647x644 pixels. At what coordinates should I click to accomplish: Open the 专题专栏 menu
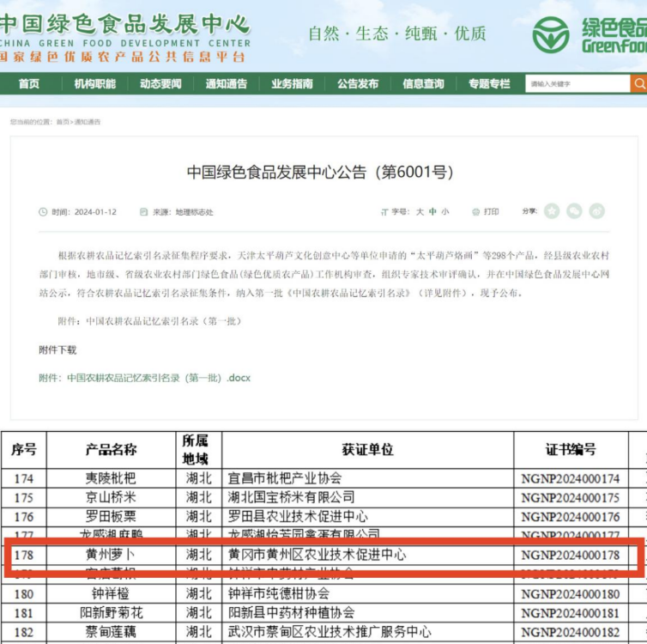(x=489, y=84)
